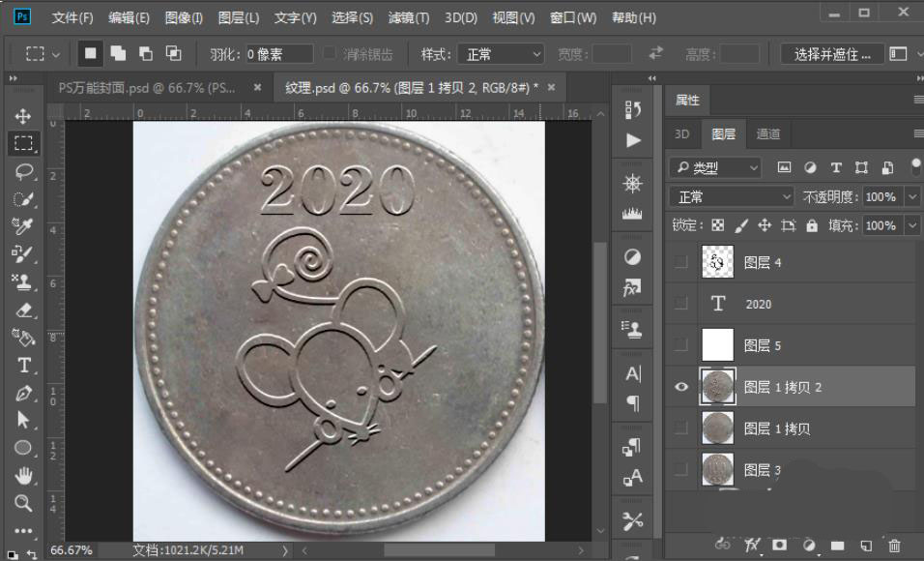Open the Style dropdown in options bar
The width and height of the screenshot is (924, 561).
[x=502, y=53]
